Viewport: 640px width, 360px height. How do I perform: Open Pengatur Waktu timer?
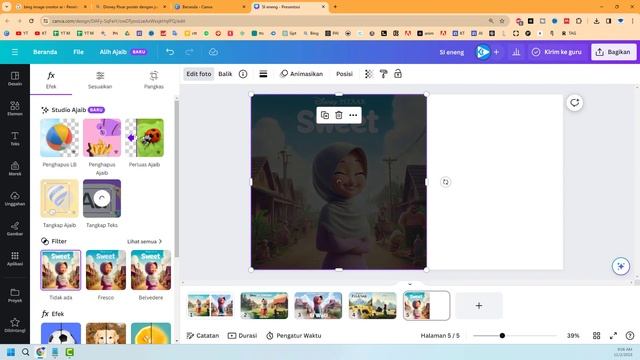pos(293,336)
